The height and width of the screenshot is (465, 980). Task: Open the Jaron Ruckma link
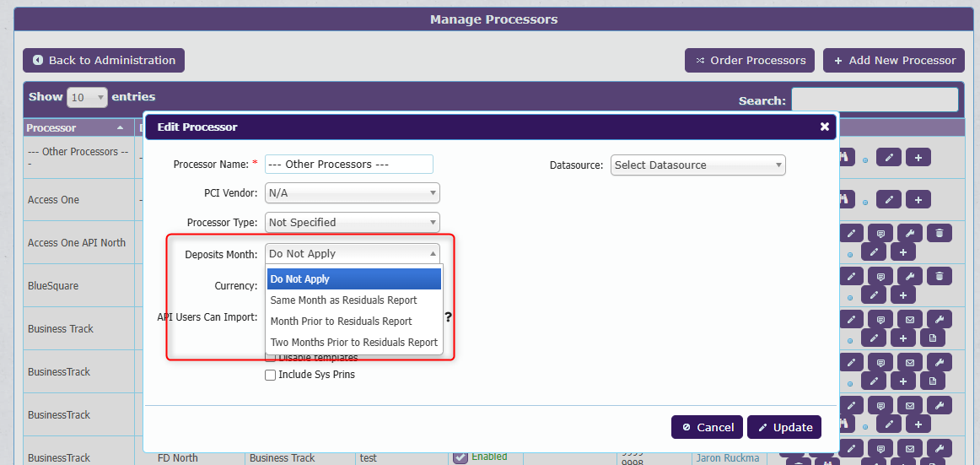[728, 458]
